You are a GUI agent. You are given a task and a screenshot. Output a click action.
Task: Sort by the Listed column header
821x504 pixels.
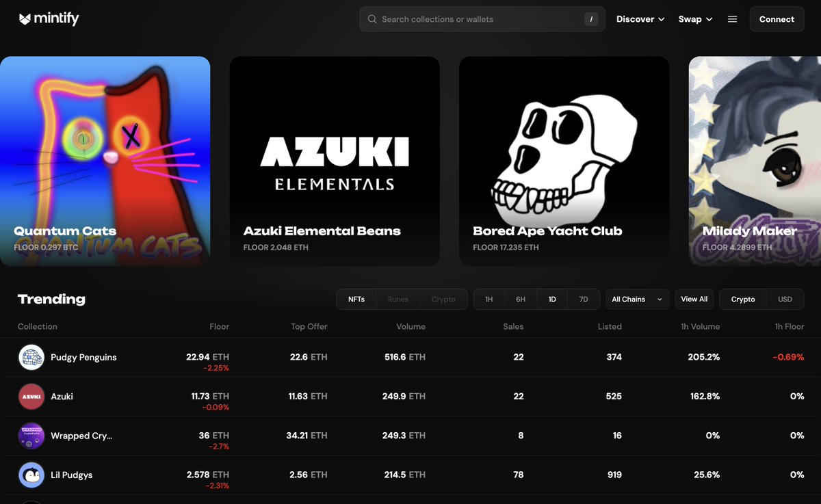(x=610, y=327)
